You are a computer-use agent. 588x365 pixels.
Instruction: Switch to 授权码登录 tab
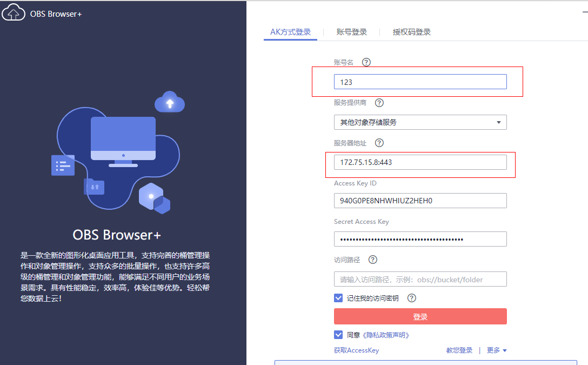(412, 32)
